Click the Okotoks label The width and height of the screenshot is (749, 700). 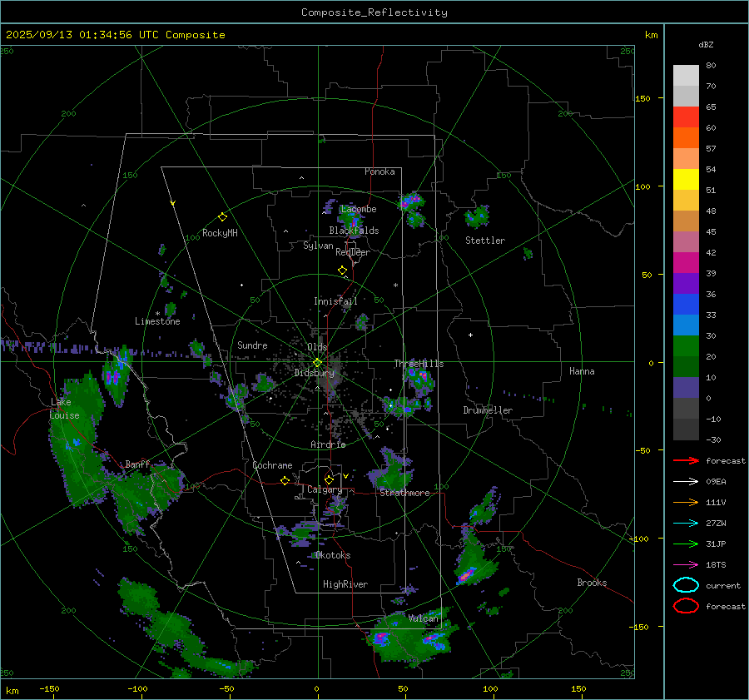click(334, 555)
